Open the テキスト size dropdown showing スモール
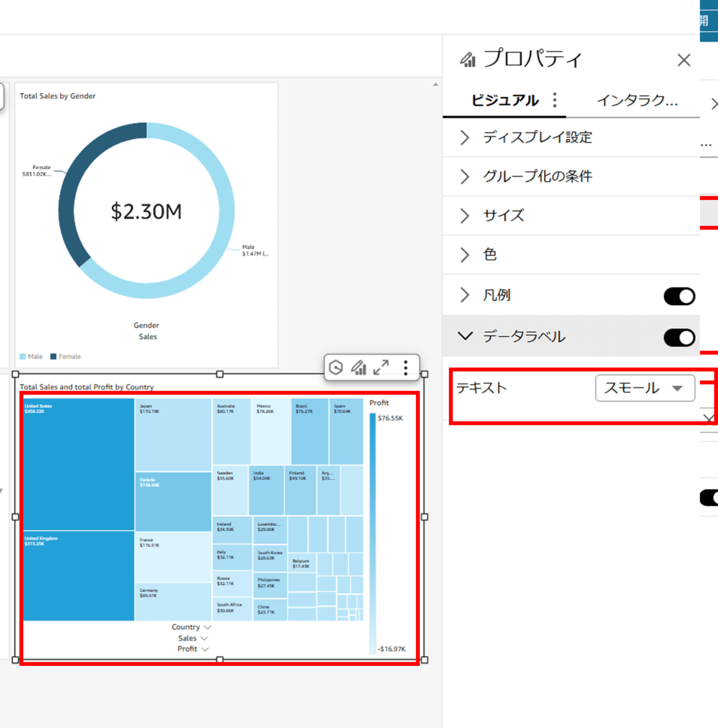 [645, 388]
